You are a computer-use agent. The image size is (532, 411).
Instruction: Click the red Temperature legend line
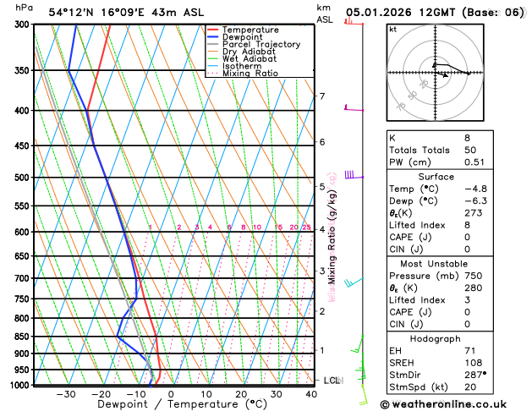[213, 30]
